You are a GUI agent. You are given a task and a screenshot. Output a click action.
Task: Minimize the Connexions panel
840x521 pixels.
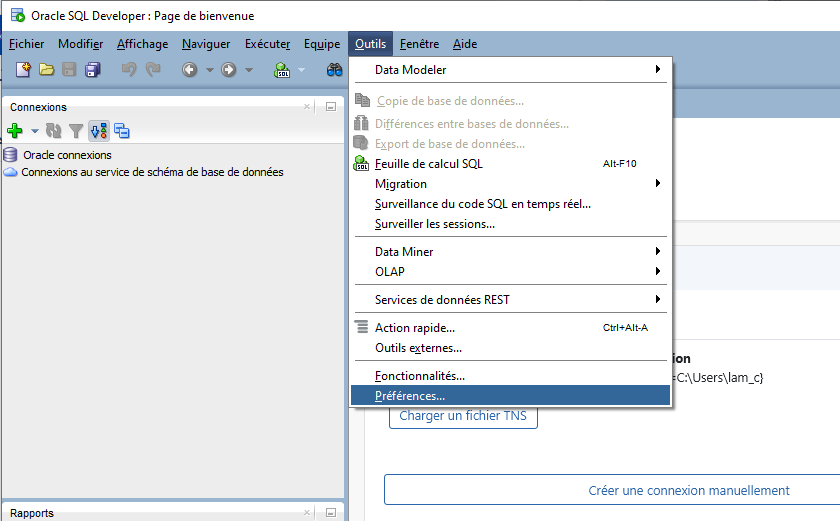click(331, 107)
